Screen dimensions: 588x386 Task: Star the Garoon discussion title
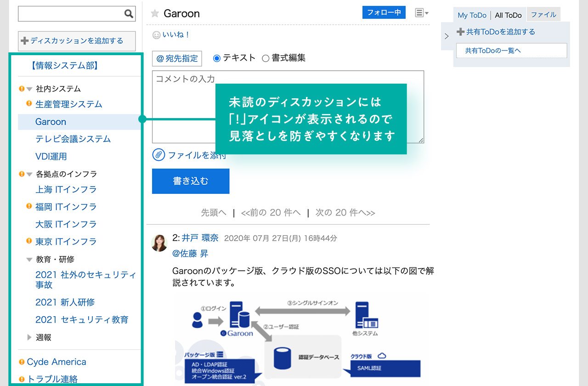tap(155, 13)
